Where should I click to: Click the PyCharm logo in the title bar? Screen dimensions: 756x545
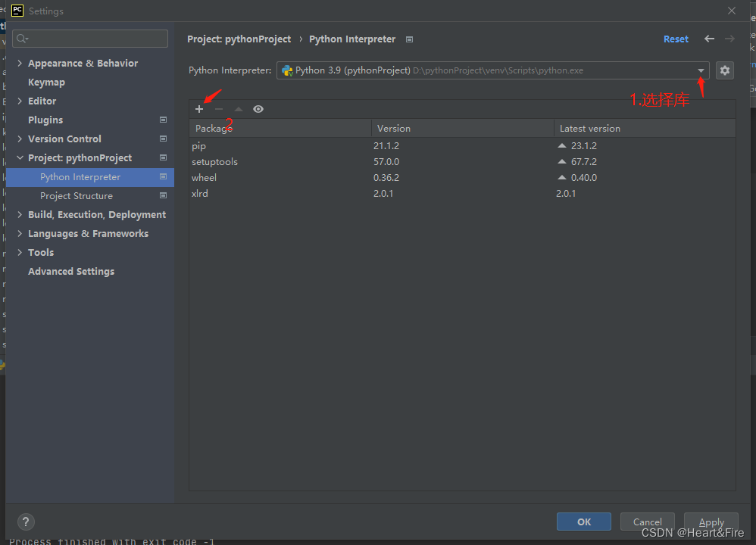pyautogui.click(x=17, y=11)
